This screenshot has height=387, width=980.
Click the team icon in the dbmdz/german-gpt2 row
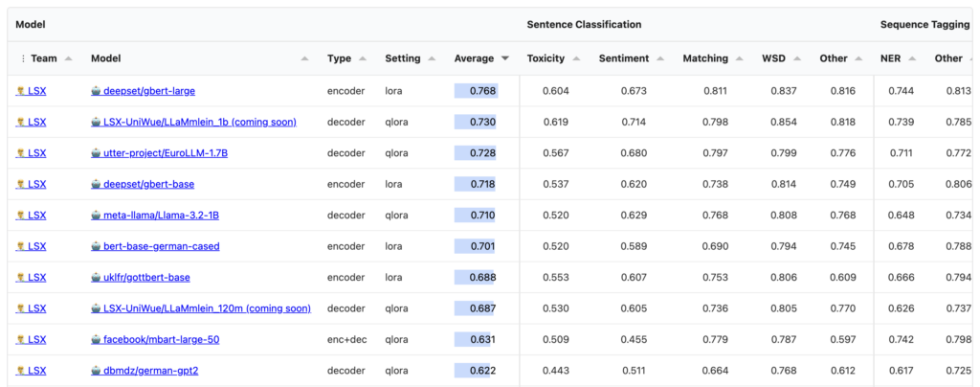[20, 371]
